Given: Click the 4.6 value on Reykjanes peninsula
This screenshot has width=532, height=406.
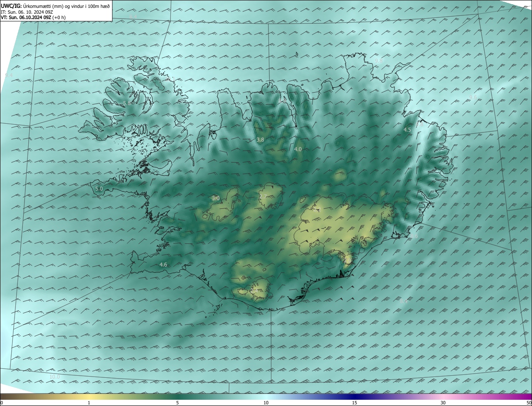Looking at the screenshot, I should coord(163,264).
